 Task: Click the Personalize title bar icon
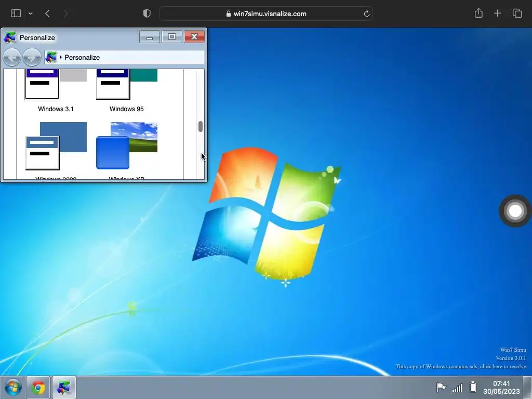pyautogui.click(x=10, y=37)
